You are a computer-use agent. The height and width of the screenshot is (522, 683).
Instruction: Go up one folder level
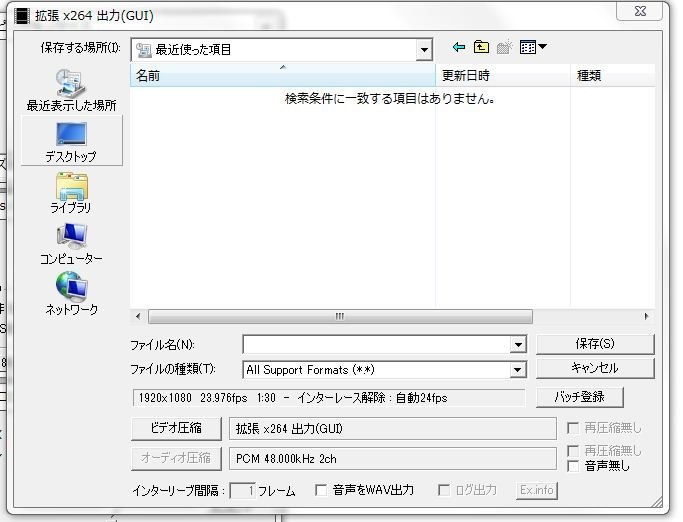coord(481,47)
